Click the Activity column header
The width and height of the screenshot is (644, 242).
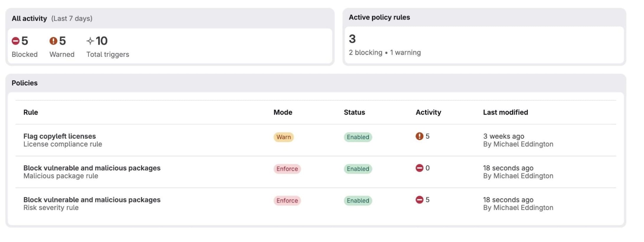pos(428,112)
